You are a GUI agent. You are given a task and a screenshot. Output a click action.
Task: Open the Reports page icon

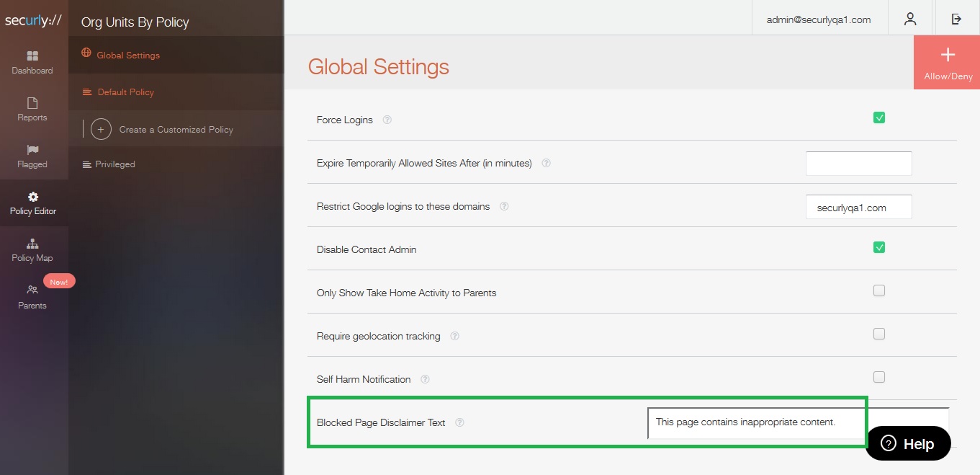pyautogui.click(x=32, y=102)
